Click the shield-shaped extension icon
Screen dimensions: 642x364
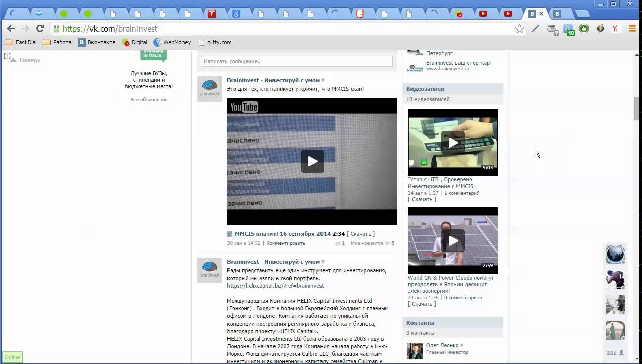600,29
